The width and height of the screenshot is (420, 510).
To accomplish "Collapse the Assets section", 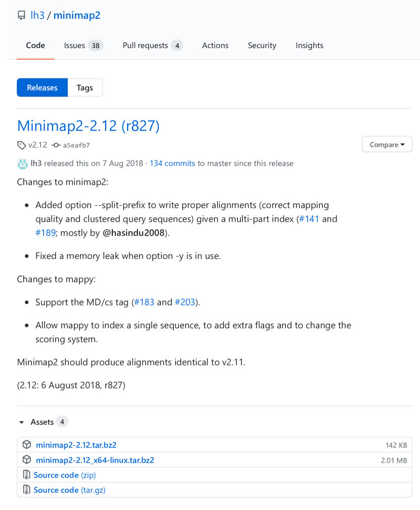I will tap(21, 422).
